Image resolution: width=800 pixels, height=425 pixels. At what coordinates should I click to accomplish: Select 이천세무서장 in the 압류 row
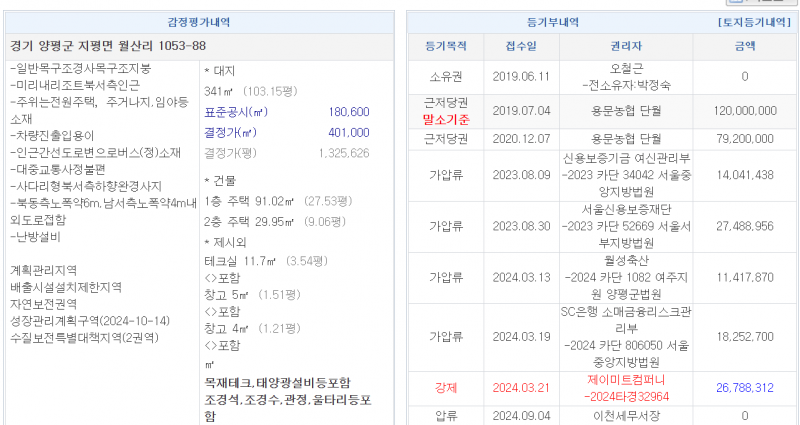626,415
